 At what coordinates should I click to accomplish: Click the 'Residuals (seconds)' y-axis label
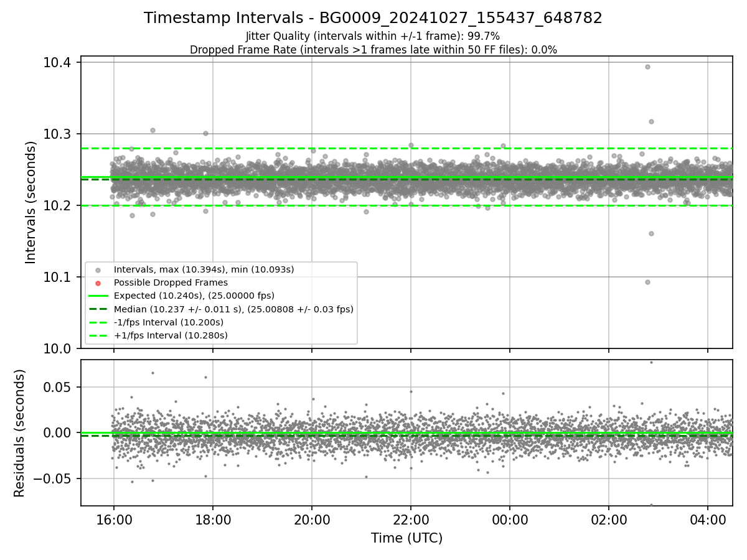(x=19, y=433)
